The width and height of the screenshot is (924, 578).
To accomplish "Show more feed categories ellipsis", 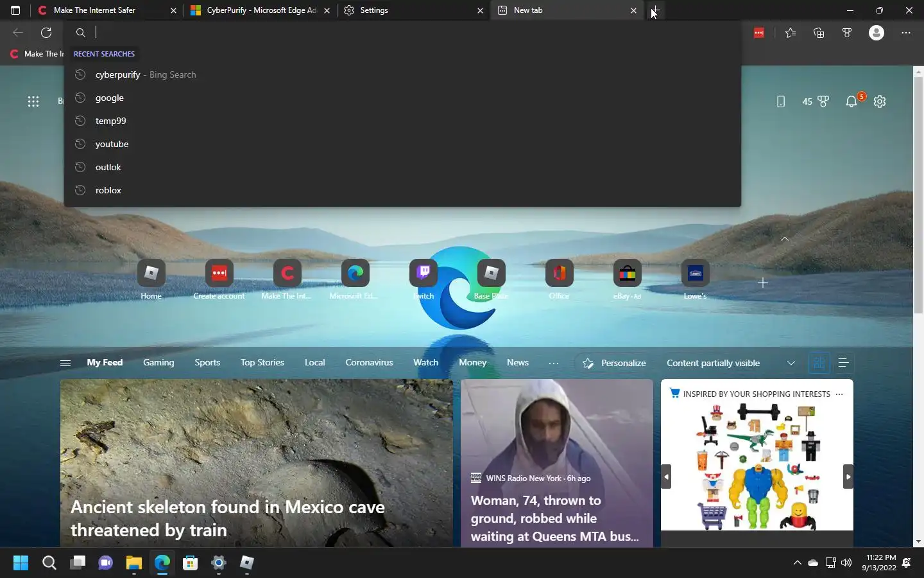I will [554, 363].
